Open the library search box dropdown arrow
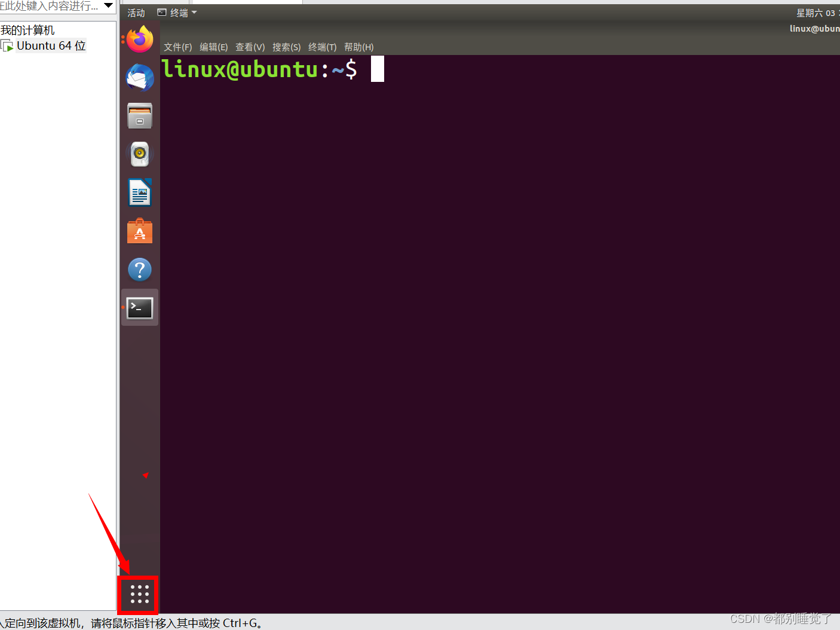This screenshot has width=840, height=630. [109, 6]
